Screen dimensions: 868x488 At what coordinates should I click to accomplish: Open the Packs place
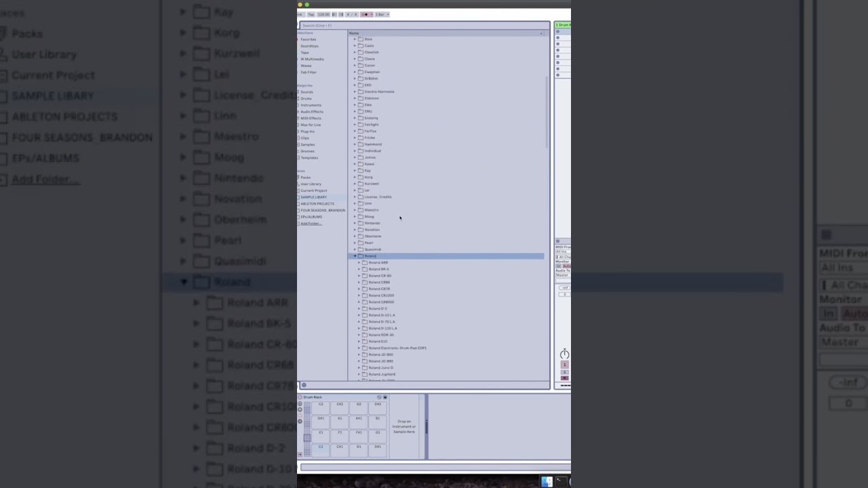306,178
